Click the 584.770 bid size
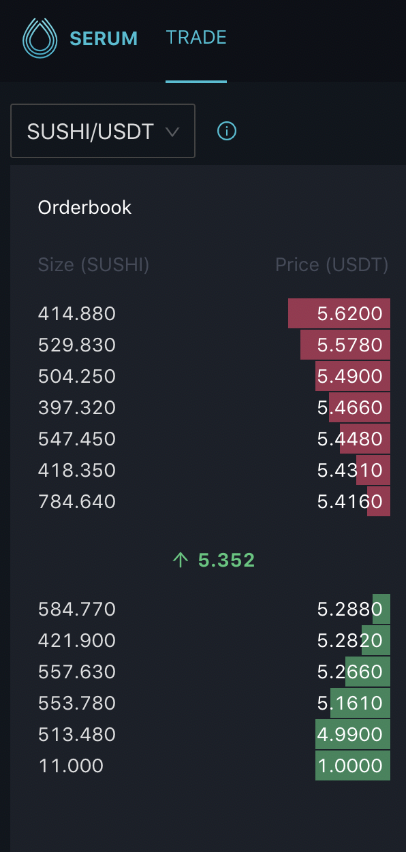Image resolution: width=406 pixels, height=852 pixels. (77, 609)
